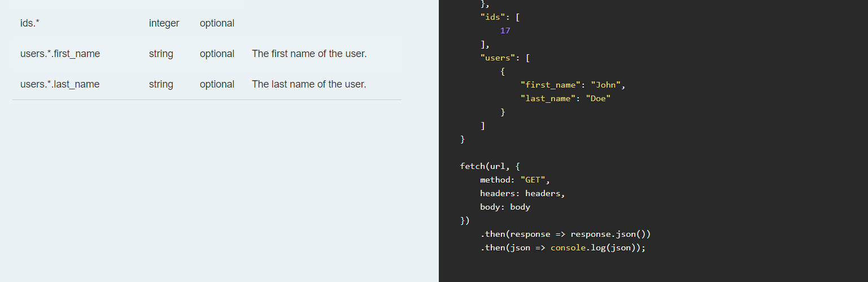Click the number 17 in the code sample

pyautogui.click(x=505, y=31)
